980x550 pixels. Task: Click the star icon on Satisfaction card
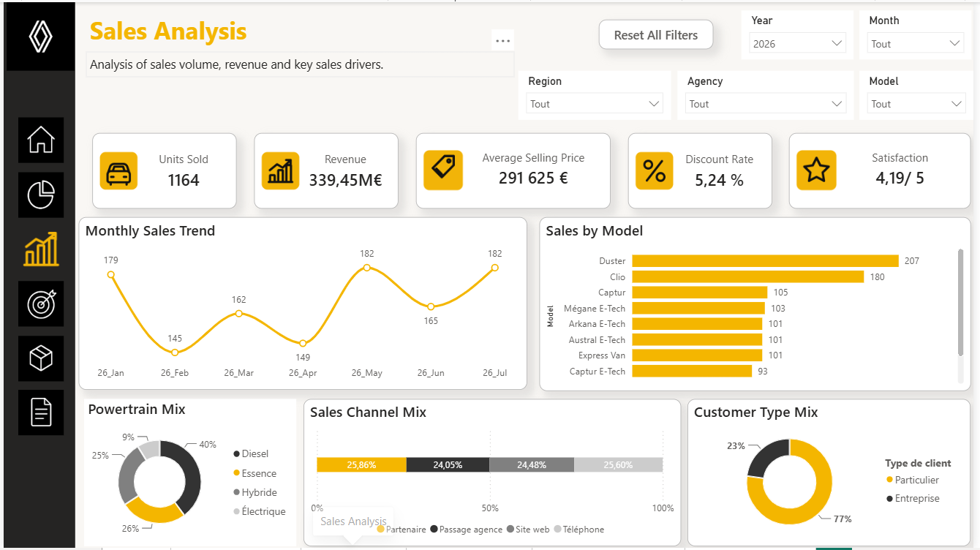[x=816, y=170]
